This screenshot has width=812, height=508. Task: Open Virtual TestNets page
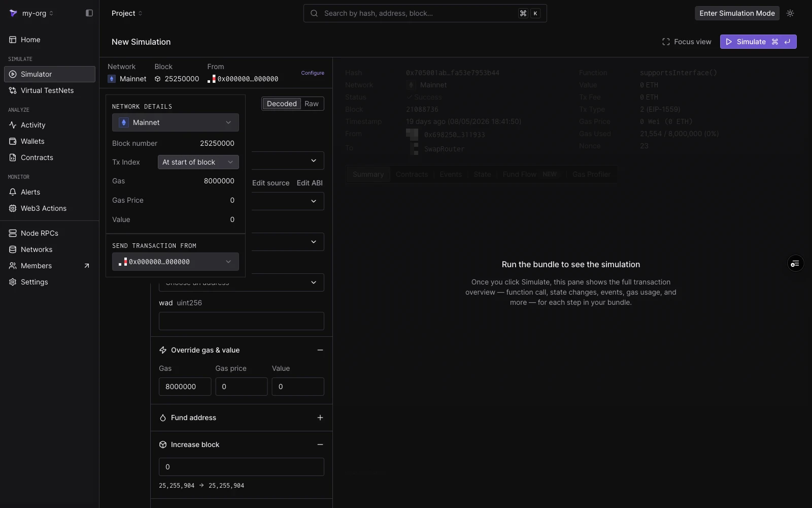[50, 90]
